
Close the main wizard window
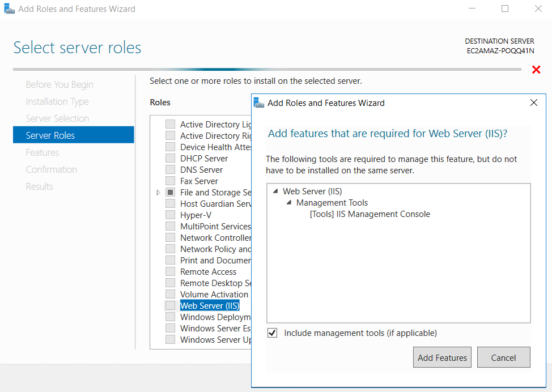(x=538, y=8)
